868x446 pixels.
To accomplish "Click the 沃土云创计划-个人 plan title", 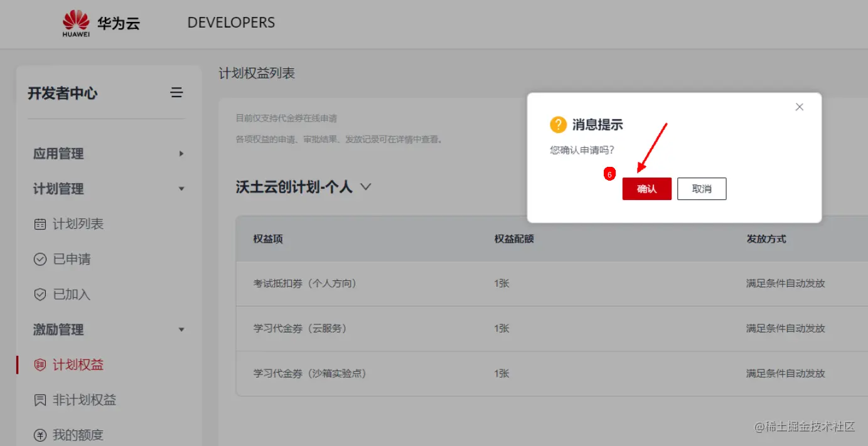I will 294,187.
